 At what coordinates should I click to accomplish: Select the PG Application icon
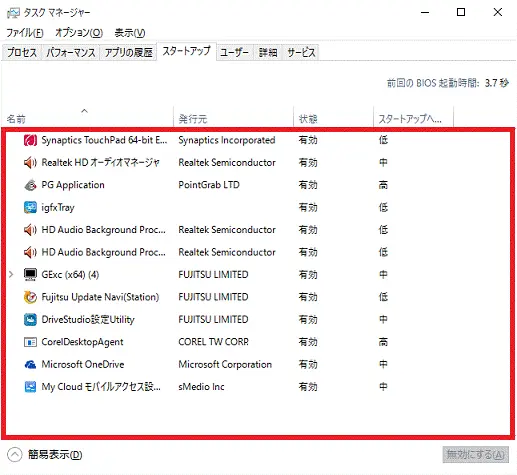(30, 185)
